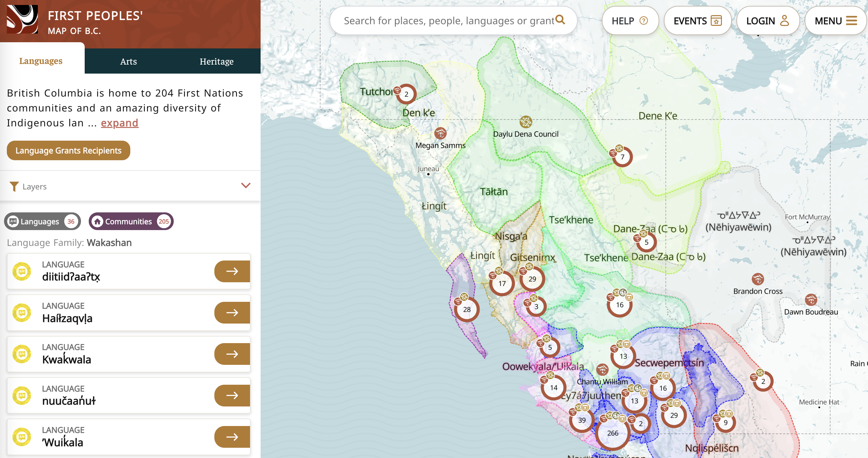Switch to the Arts tab

[128, 61]
